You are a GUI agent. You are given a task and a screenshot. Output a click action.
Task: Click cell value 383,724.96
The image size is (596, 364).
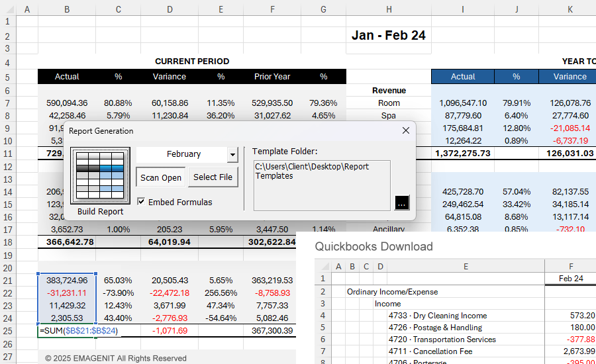coord(67,281)
